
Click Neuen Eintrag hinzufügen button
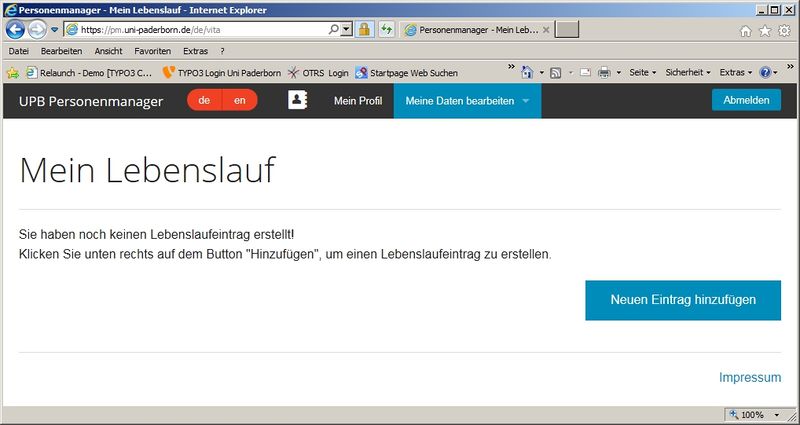click(683, 300)
